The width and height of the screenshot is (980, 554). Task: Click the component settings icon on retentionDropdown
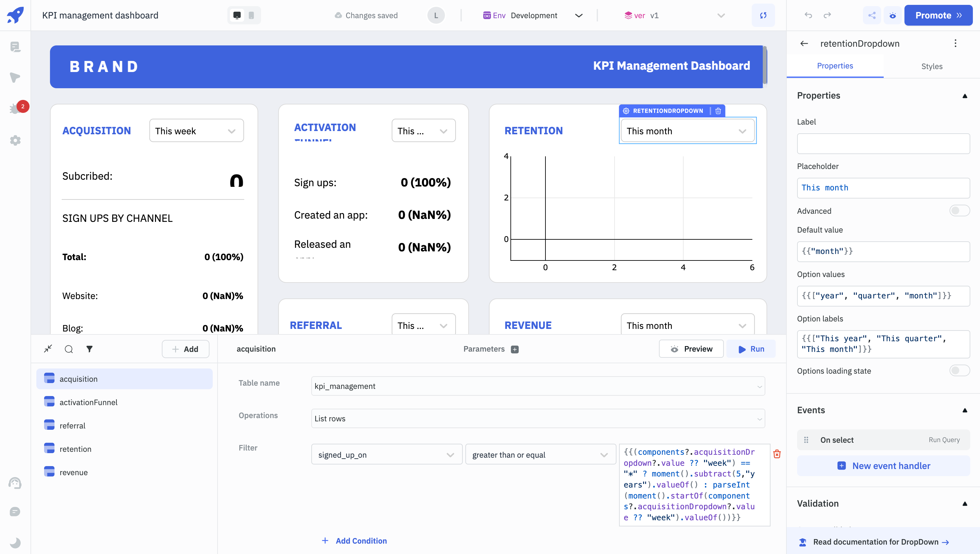pos(626,110)
